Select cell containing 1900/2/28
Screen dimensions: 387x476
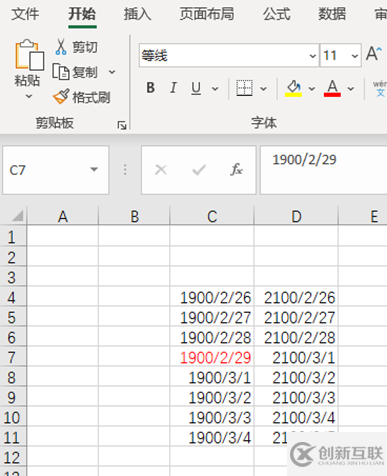[212, 337]
